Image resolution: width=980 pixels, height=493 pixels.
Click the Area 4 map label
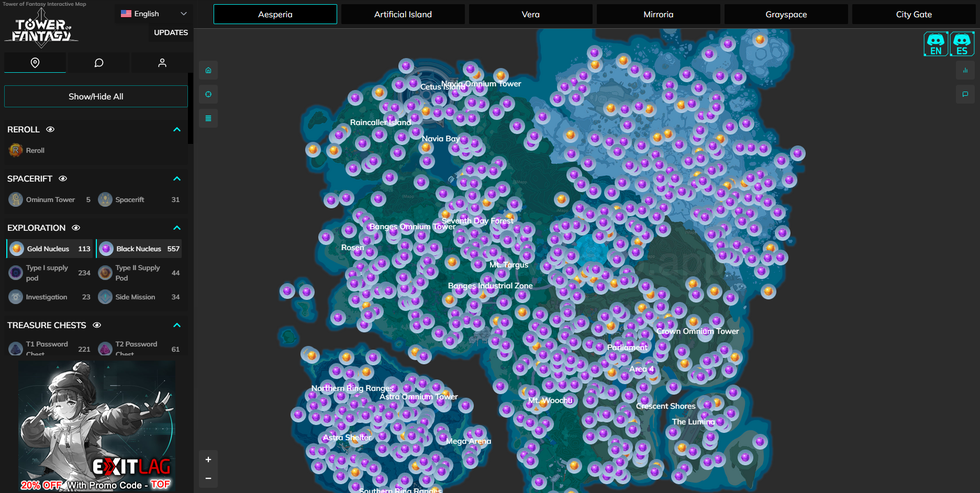[x=642, y=369]
